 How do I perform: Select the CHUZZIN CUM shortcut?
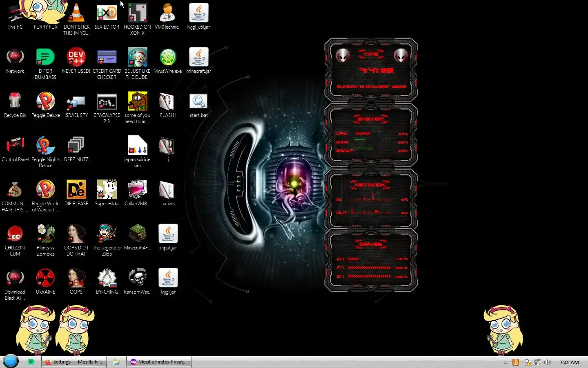[15, 240]
